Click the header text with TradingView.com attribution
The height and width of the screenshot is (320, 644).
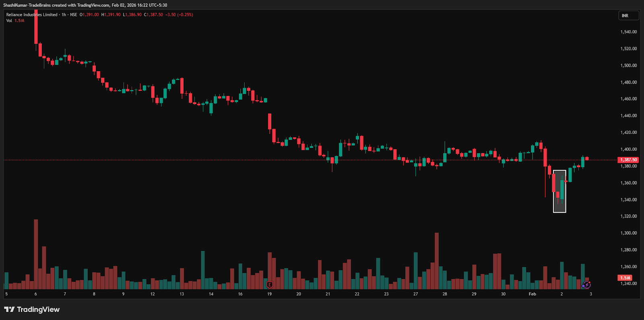tap(85, 5)
